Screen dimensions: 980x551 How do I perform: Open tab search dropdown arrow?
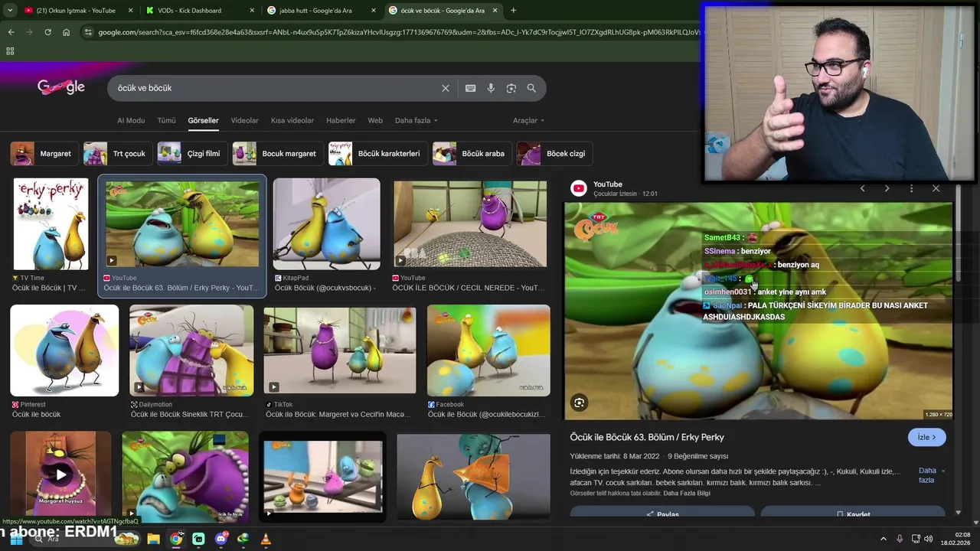coord(10,11)
